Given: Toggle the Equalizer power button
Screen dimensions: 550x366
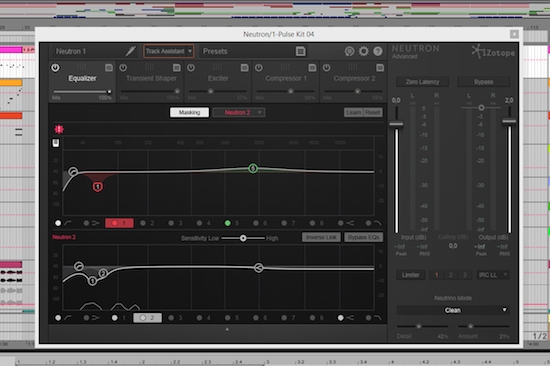Looking at the screenshot, I should pos(55,67).
